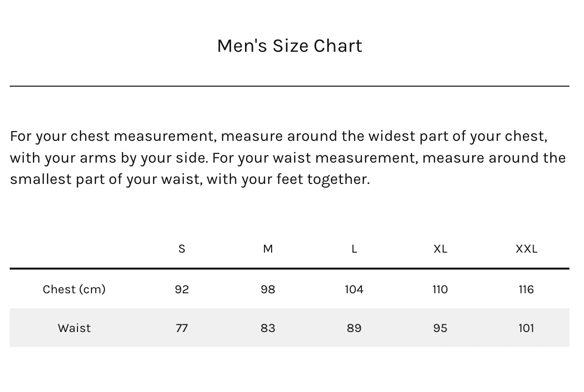The image size is (584, 392).
Task: Select the XL size column header
Action: tap(440, 249)
